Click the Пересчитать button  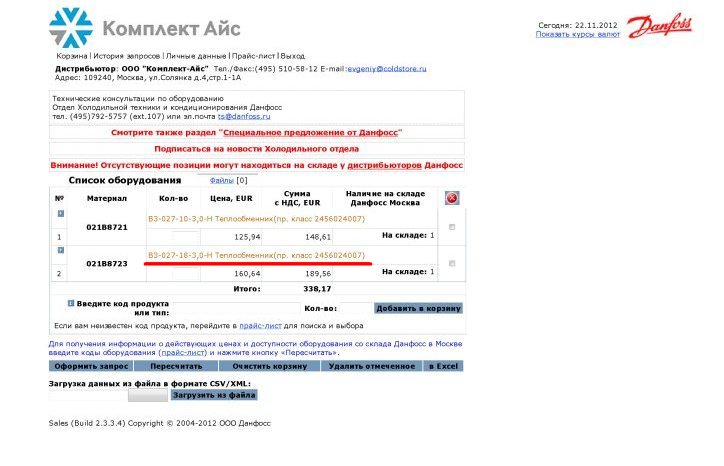(176, 366)
